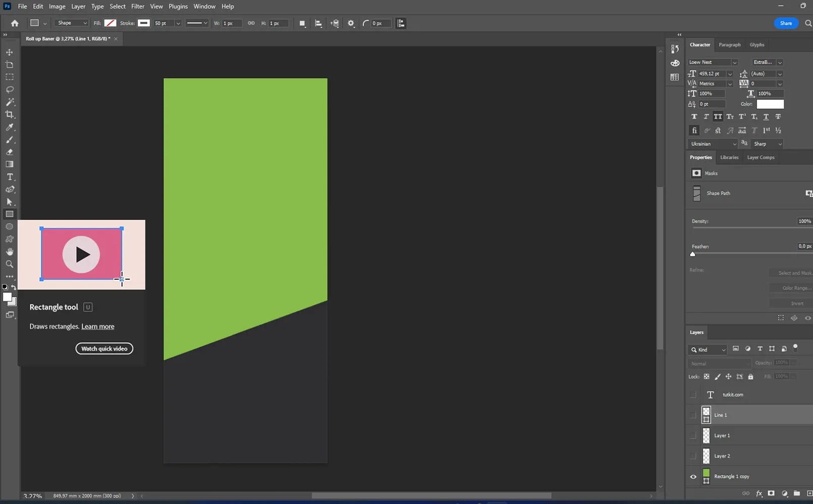Viewport: 813px width, 504px height.
Task: Switch to the Paragraph tab
Action: coord(729,45)
